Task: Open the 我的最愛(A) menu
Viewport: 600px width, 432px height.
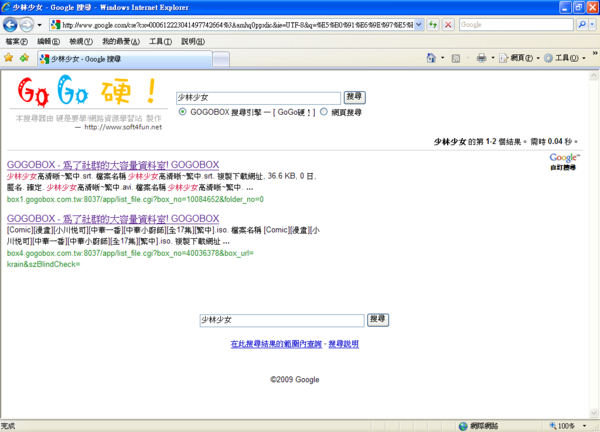Action: [121, 41]
